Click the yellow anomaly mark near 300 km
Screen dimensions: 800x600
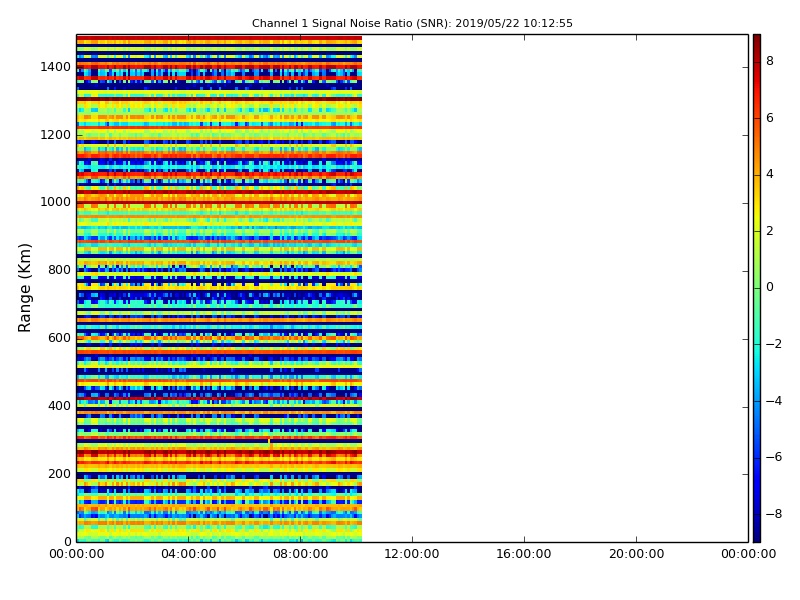click(x=270, y=443)
